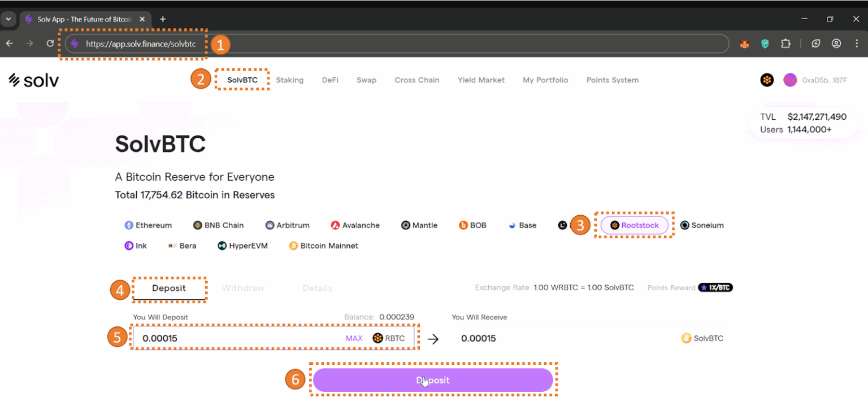Select the HyperEVM chain

(x=242, y=246)
